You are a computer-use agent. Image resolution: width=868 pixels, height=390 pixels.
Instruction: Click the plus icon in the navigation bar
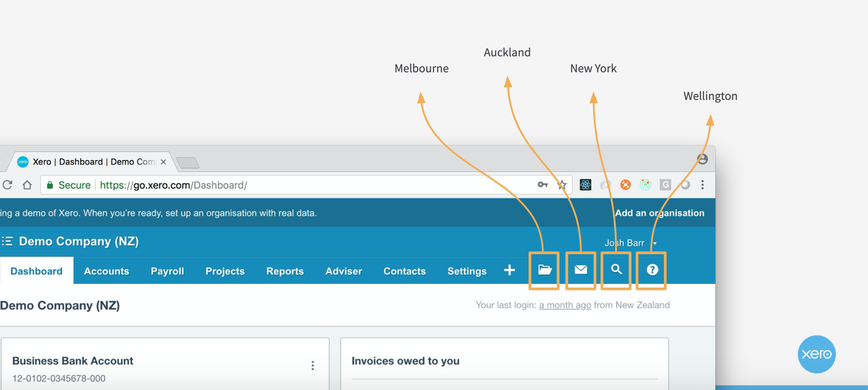pos(510,270)
